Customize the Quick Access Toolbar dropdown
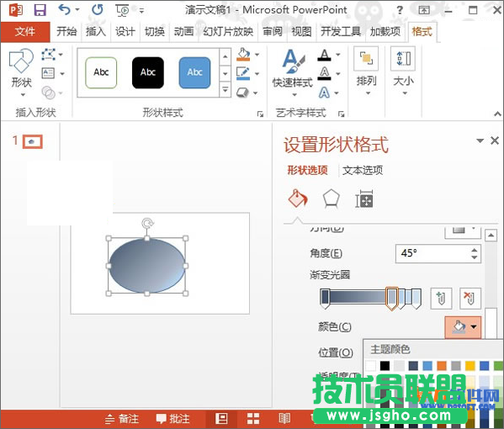This screenshot has width=504, height=429. [141, 11]
